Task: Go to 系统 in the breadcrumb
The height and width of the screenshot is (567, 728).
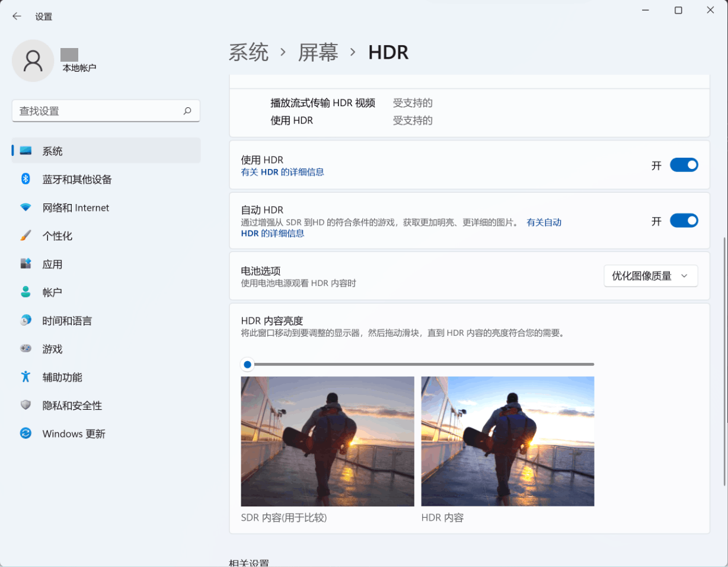Action: pos(249,52)
